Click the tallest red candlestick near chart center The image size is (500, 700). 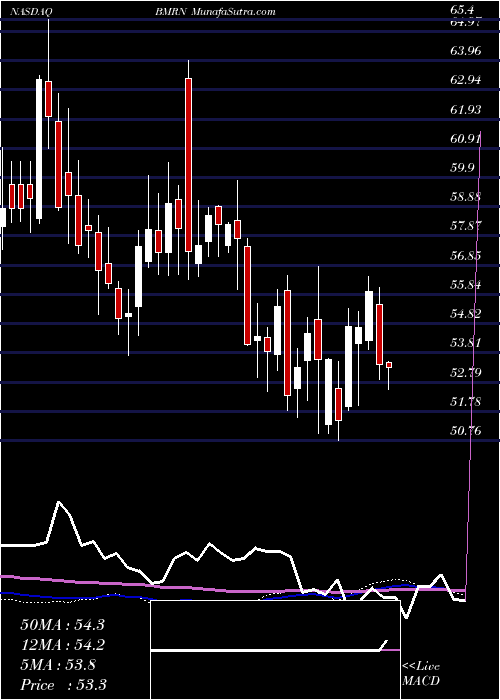[x=188, y=165]
